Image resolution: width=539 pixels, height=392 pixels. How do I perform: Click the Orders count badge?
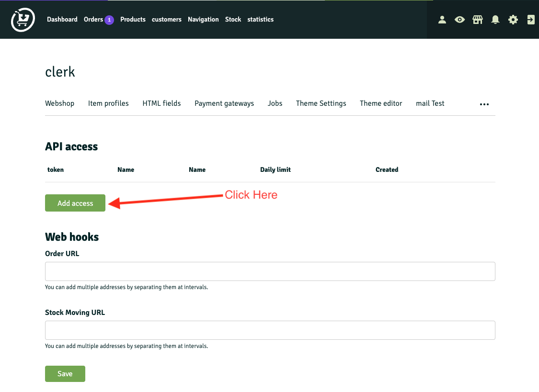[x=109, y=20]
